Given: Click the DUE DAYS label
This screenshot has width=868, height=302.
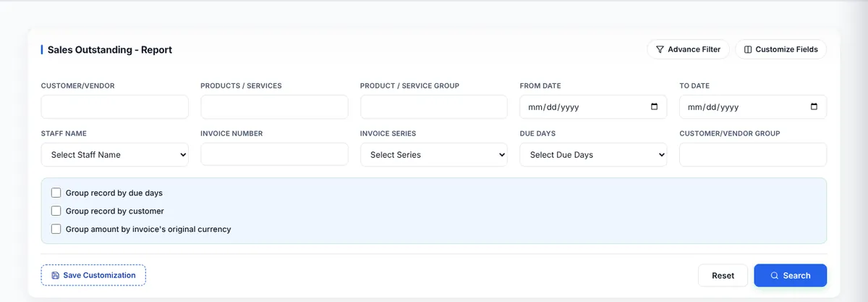Looking at the screenshot, I should [x=537, y=133].
